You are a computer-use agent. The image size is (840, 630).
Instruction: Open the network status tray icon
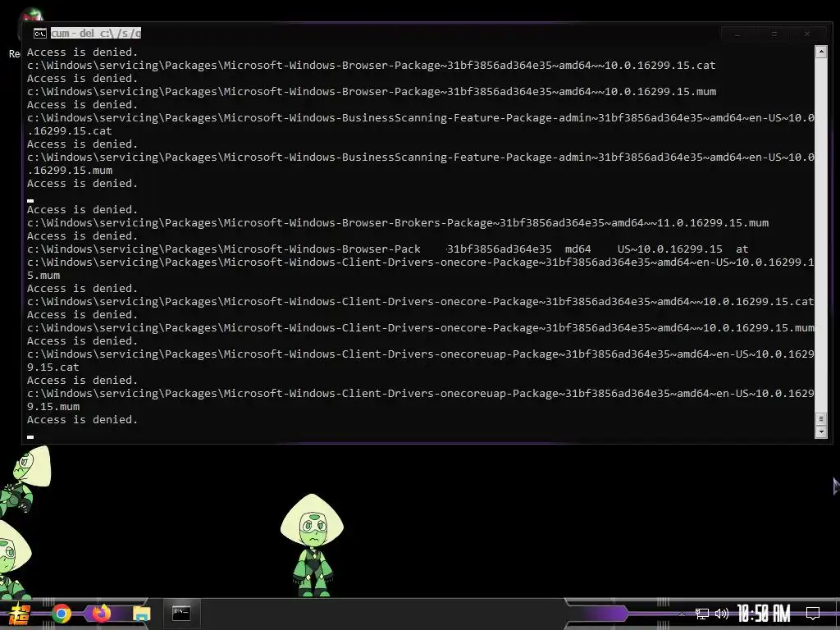click(x=702, y=614)
